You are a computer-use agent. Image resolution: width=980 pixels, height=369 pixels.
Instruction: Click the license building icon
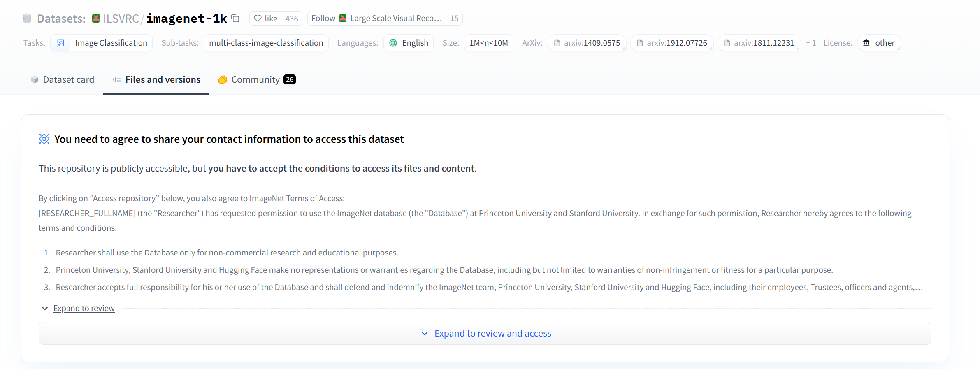click(866, 43)
